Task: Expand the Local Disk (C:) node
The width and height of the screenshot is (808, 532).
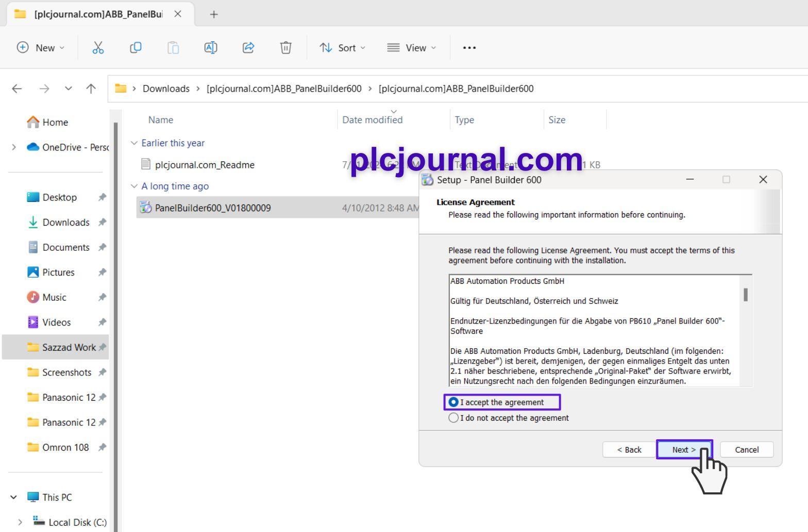Action: (20, 522)
